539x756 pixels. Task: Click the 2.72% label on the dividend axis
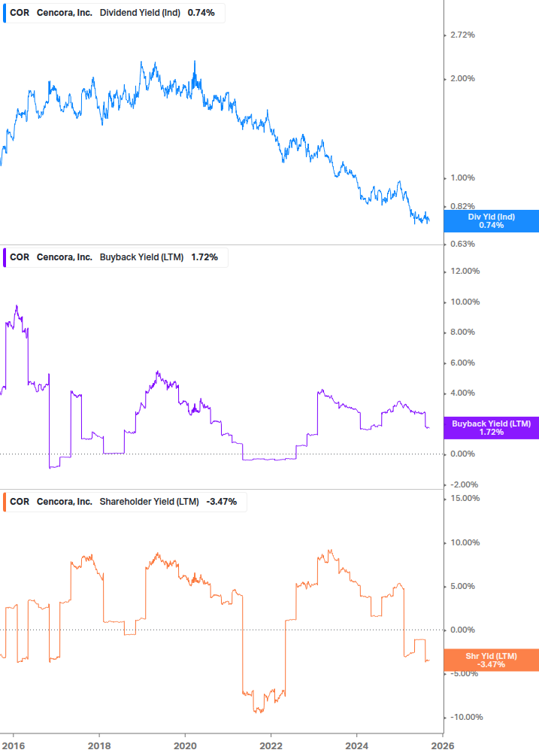coord(462,35)
